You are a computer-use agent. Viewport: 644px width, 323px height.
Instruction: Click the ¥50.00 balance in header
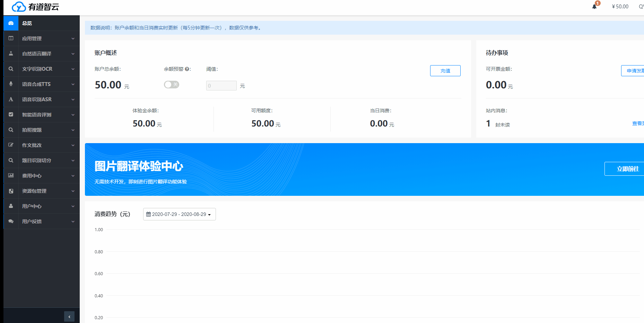620,7
